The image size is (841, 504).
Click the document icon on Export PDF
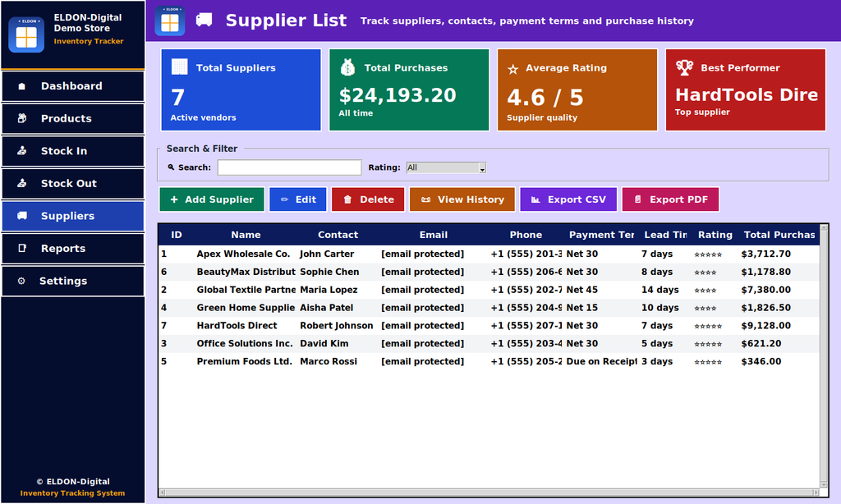point(637,199)
